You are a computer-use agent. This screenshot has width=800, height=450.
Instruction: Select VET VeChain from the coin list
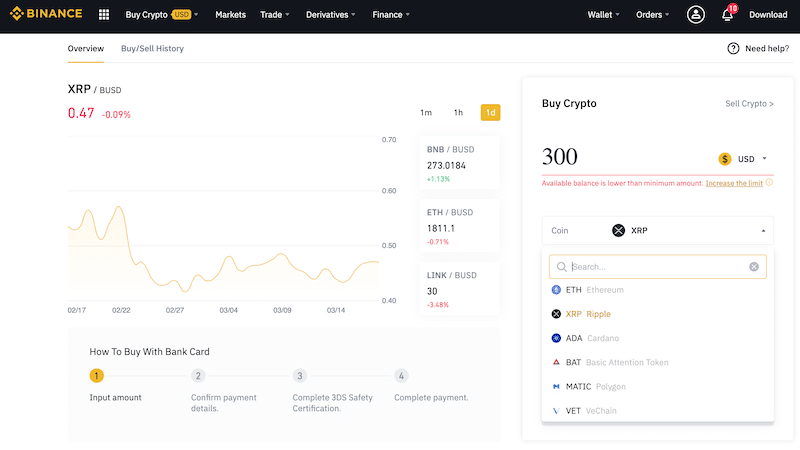(658, 411)
